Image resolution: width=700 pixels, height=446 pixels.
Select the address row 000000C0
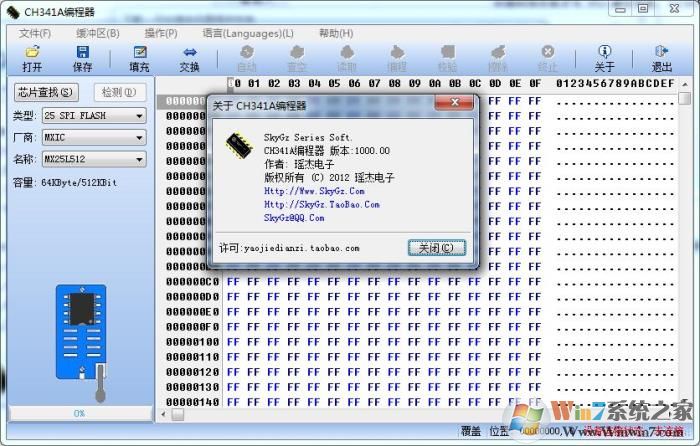pos(192,282)
